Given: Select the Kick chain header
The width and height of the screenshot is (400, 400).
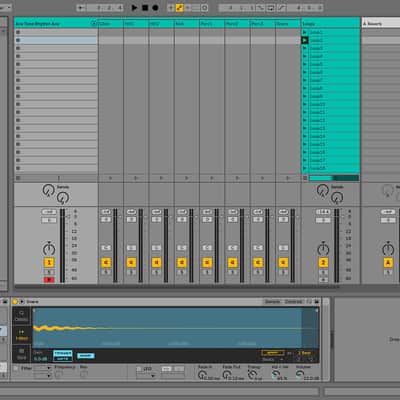Looking at the screenshot, I should [x=186, y=24].
